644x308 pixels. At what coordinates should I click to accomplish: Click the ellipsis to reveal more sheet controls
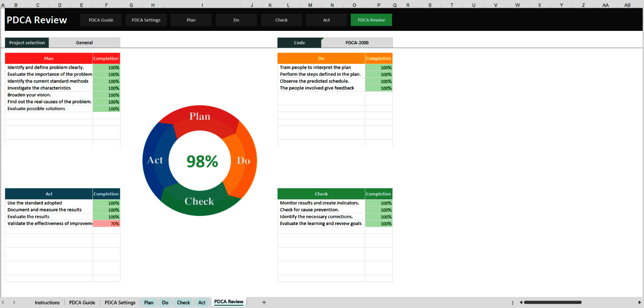(513, 302)
